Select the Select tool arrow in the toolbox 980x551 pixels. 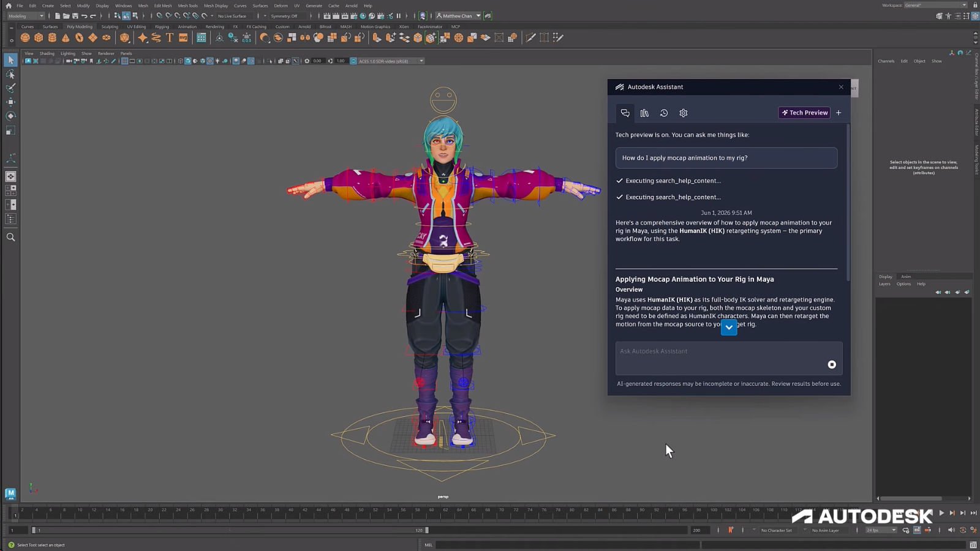pos(10,60)
